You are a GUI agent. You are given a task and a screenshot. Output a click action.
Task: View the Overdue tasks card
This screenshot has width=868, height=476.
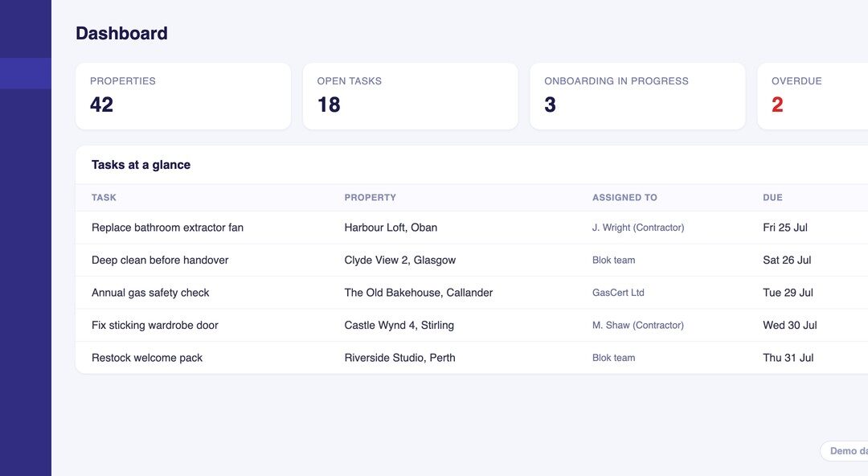tap(812, 96)
